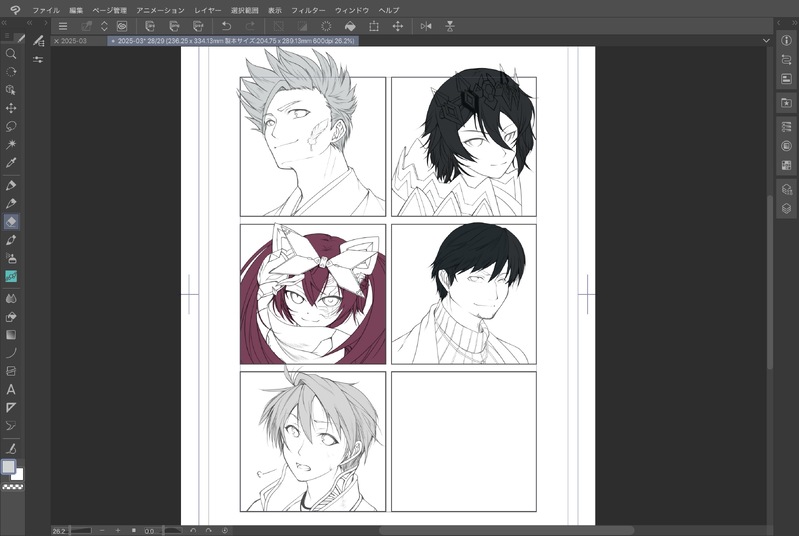Image resolution: width=799 pixels, height=536 pixels.
Task: Open the Item Bank panel icon
Action: 786,79
